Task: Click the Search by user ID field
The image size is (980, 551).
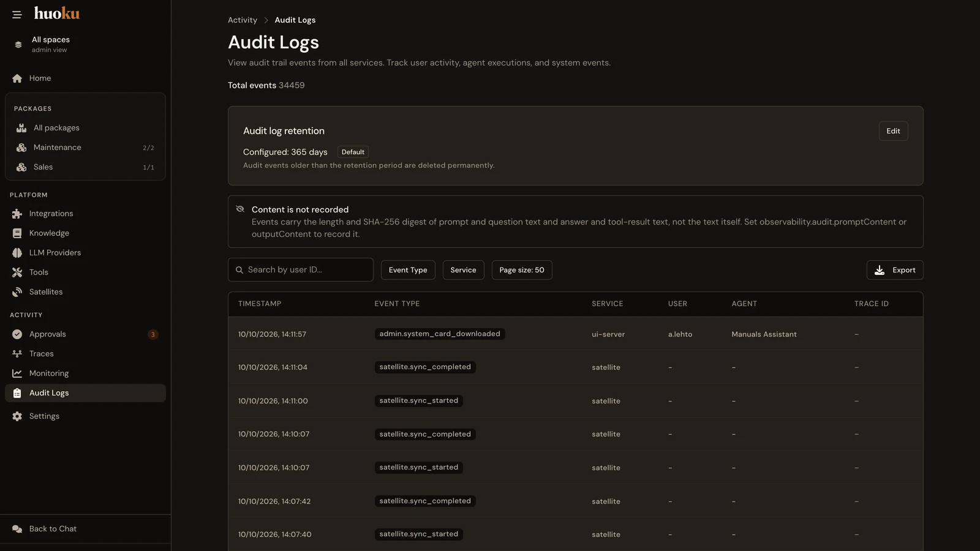Action: 301,270
